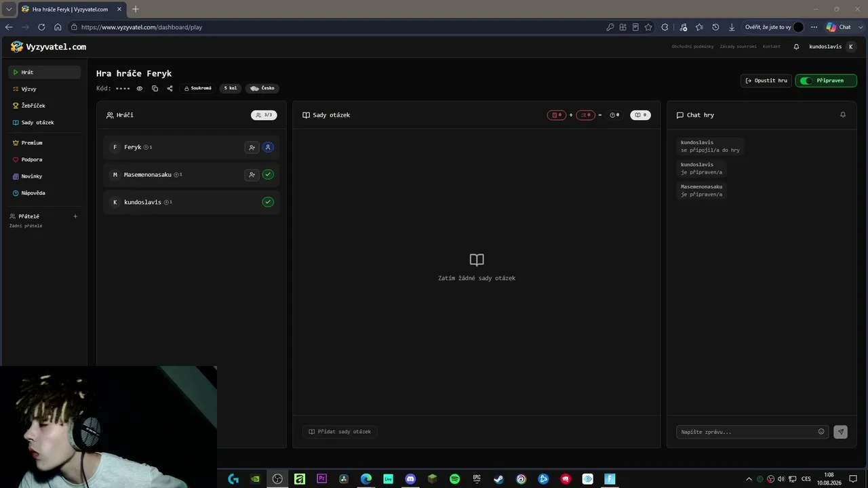
Task: Click the Soukromá privacy badge
Action: [197, 88]
